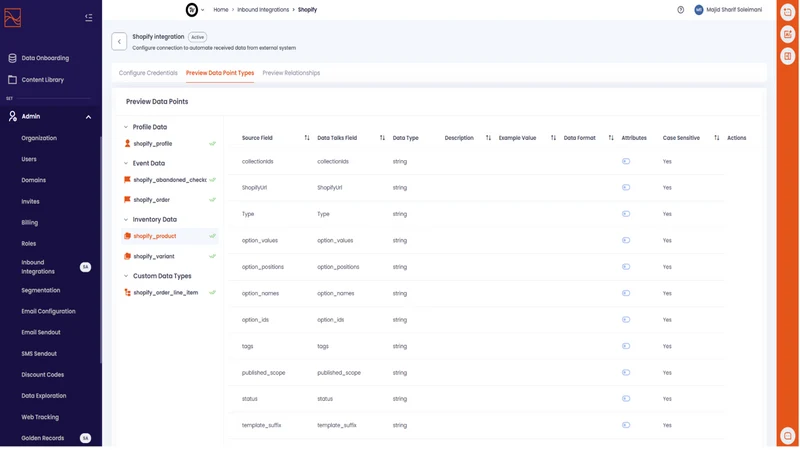Toggle attributes for option_ids row
Screen dimensions: 800x450
pos(626,320)
